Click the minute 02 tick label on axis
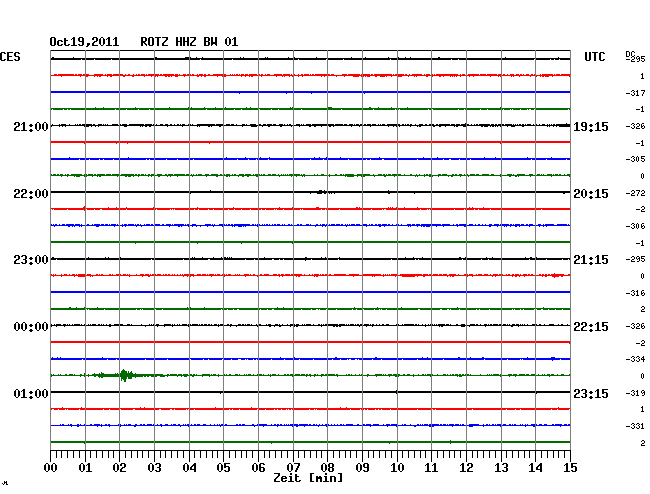This screenshot has height=494, width=650. click(x=119, y=468)
